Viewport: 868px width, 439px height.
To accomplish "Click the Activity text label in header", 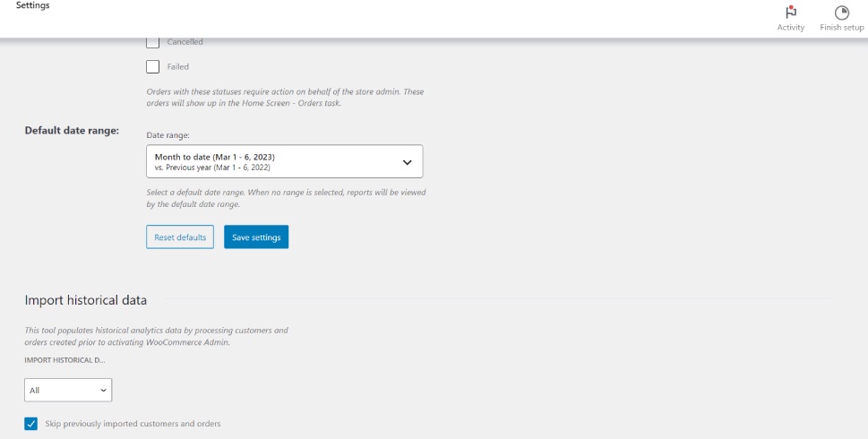I will [x=790, y=28].
